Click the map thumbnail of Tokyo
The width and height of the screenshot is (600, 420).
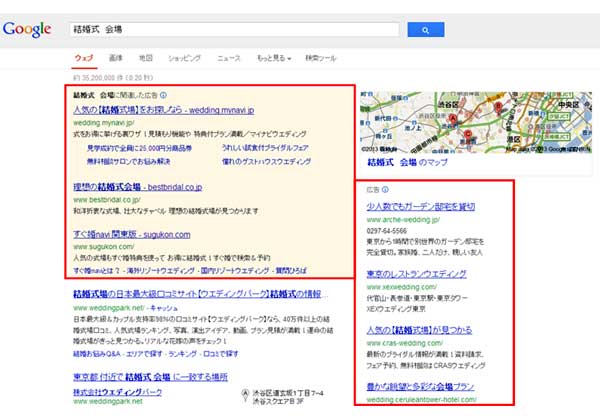pyautogui.click(x=476, y=122)
